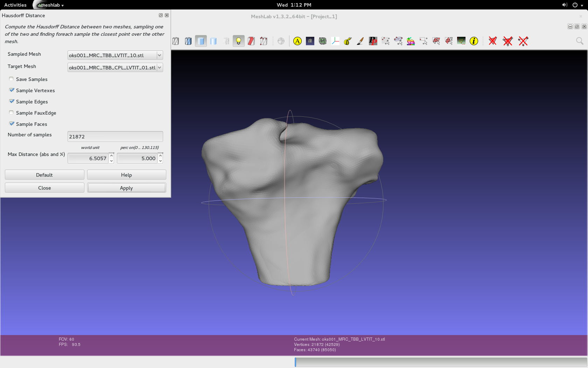Select the Manipulators axis tool
This screenshot has width=588, height=368.
click(x=335, y=41)
